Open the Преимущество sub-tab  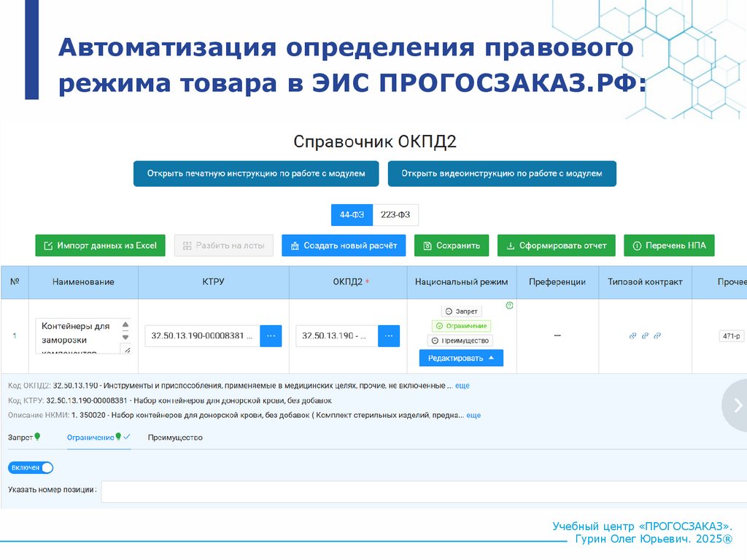pos(175,437)
